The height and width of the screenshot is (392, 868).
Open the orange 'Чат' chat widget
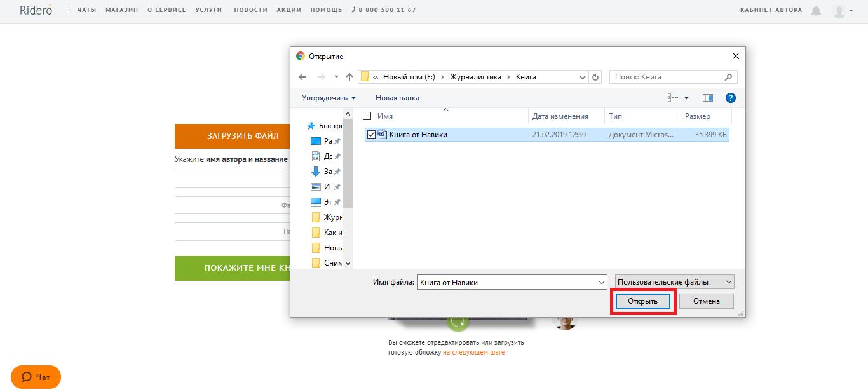[36, 377]
